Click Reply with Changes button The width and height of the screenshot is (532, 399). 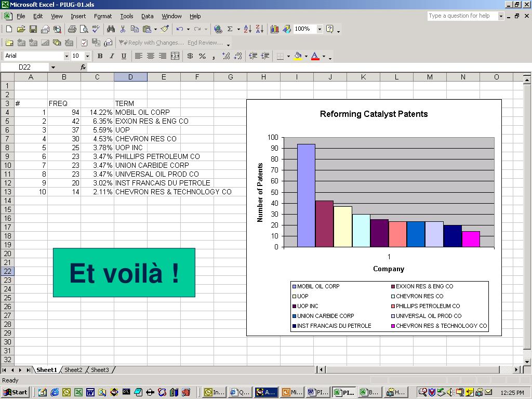click(151, 43)
